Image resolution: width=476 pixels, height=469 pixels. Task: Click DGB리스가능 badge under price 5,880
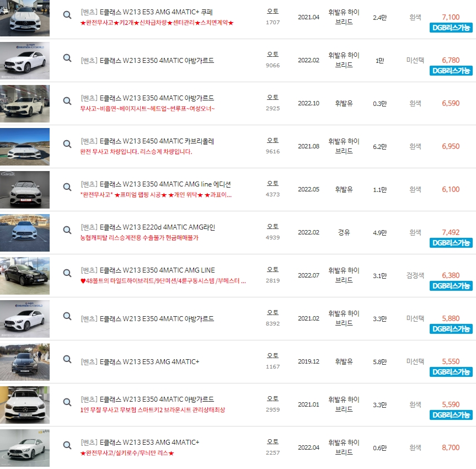click(x=451, y=329)
